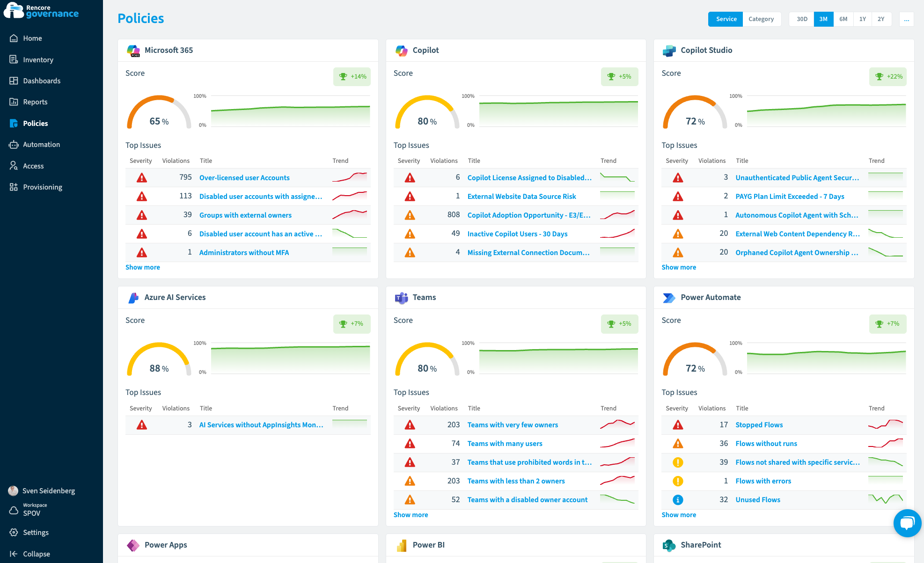Click the Power BI service icon
This screenshot has height=563, width=924.
(x=402, y=545)
